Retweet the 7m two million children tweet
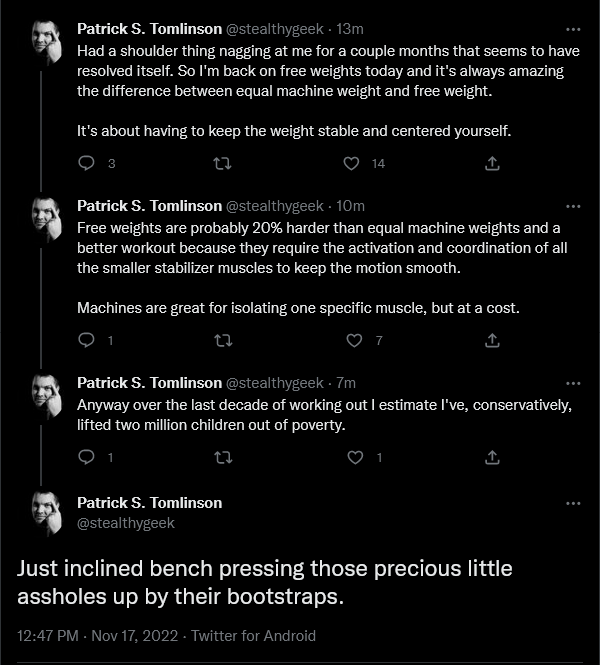600x665 pixels. pyautogui.click(x=223, y=458)
